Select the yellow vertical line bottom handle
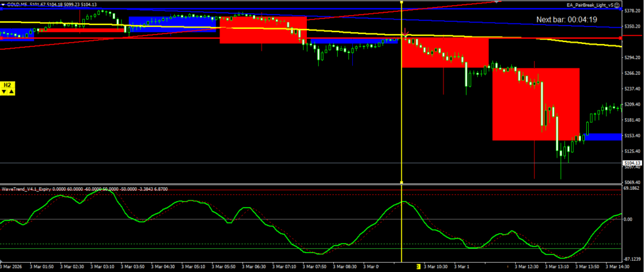 coord(401,183)
